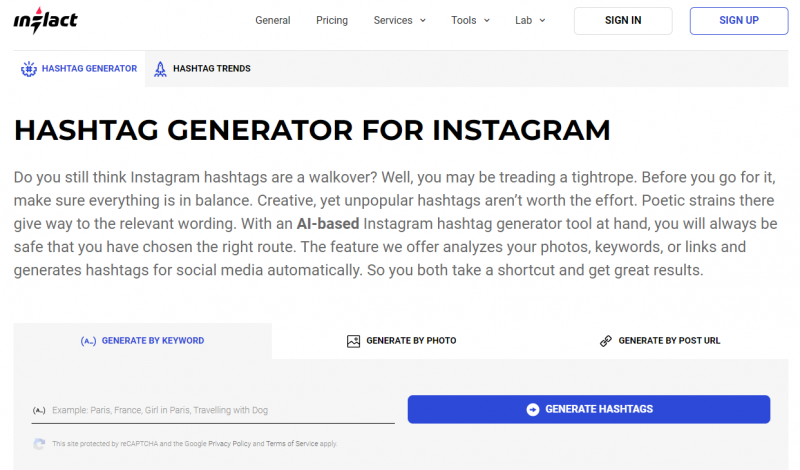Click the keyword icon beside the input field
The image size is (800, 470).
pos(39,410)
